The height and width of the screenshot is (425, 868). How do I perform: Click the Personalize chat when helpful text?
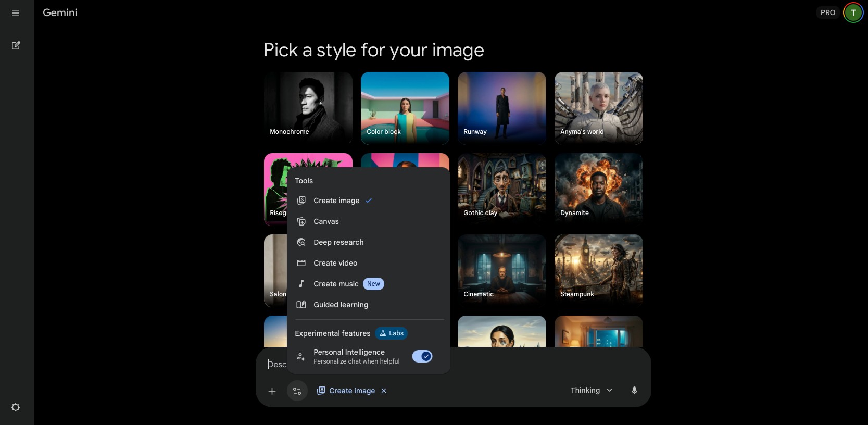(357, 361)
